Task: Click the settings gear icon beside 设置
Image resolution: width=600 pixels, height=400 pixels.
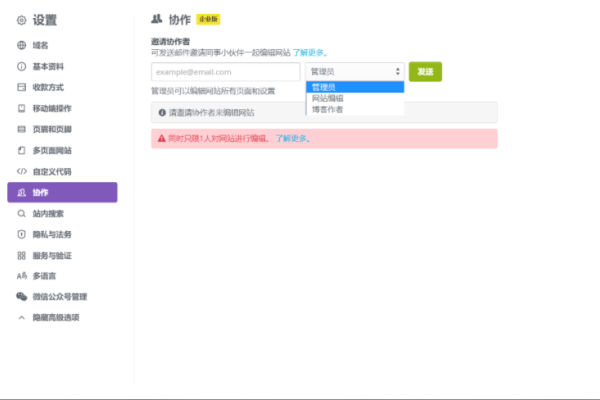Action: click(21, 20)
